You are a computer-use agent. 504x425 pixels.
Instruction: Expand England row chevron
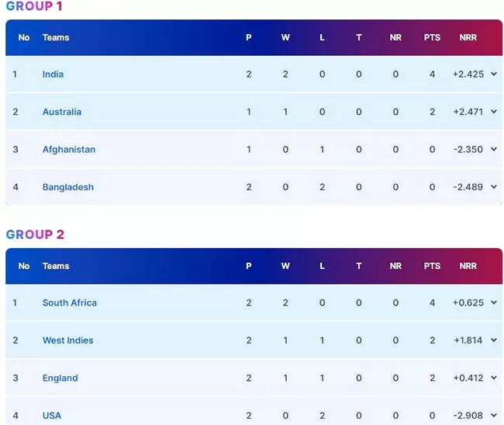tap(494, 378)
